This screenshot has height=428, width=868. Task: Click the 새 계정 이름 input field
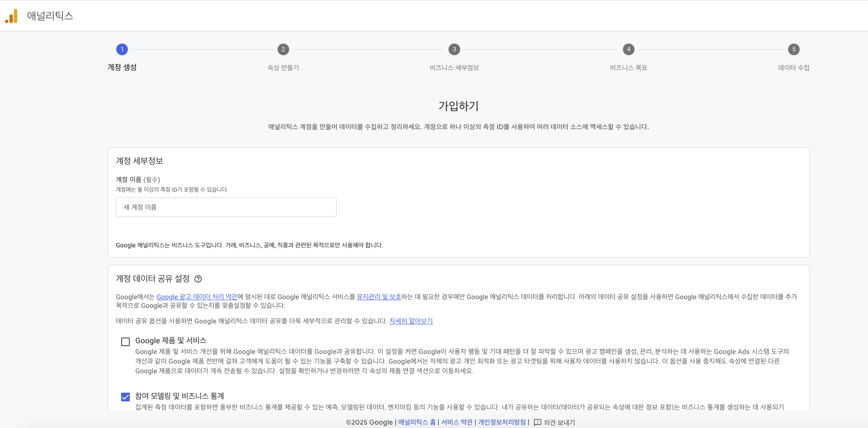[226, 207]
